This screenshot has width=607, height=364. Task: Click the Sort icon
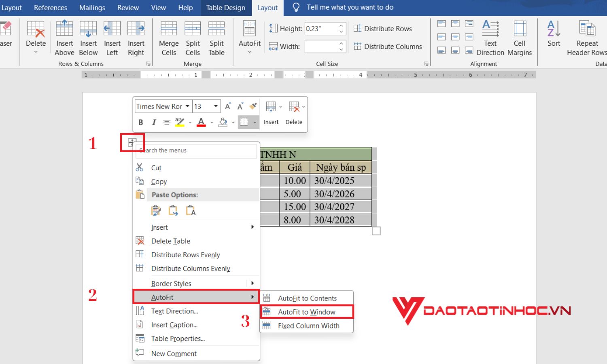[554, 36]
